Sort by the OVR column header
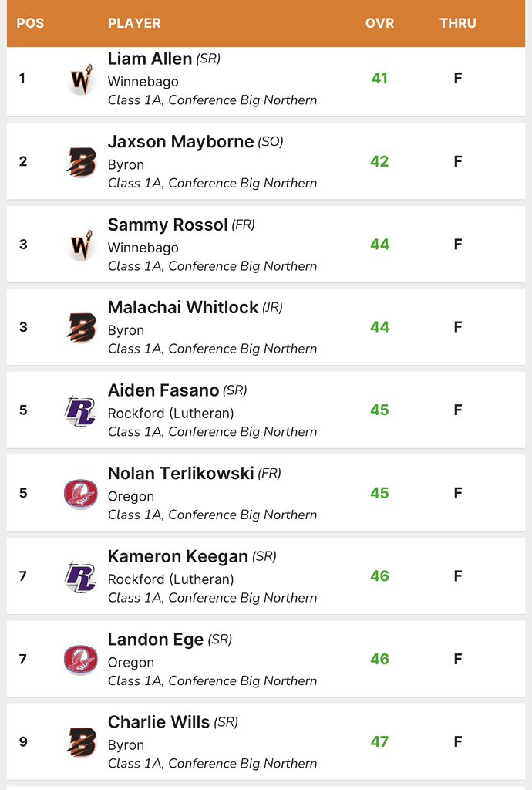 coord(379,23)
